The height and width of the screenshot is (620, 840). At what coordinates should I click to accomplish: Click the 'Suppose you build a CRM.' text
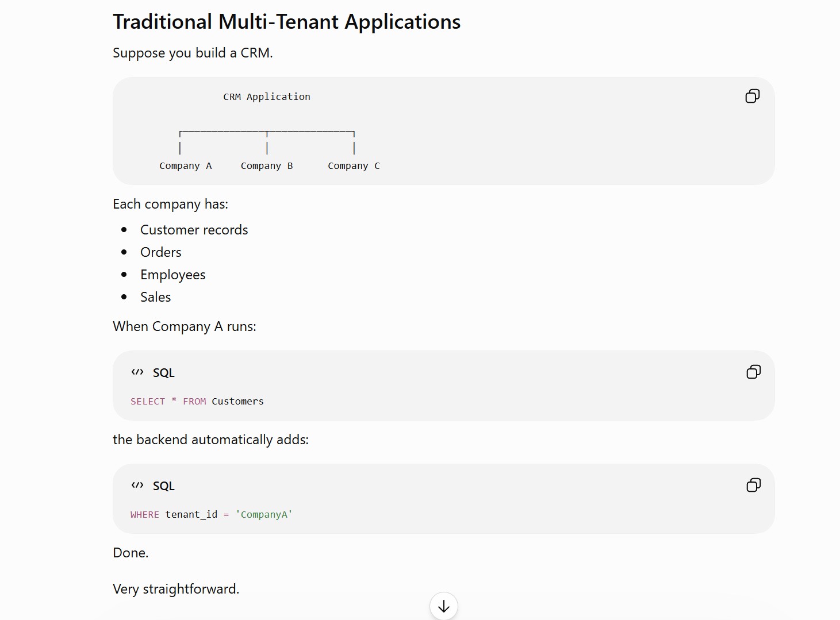(x=193, y=53)
